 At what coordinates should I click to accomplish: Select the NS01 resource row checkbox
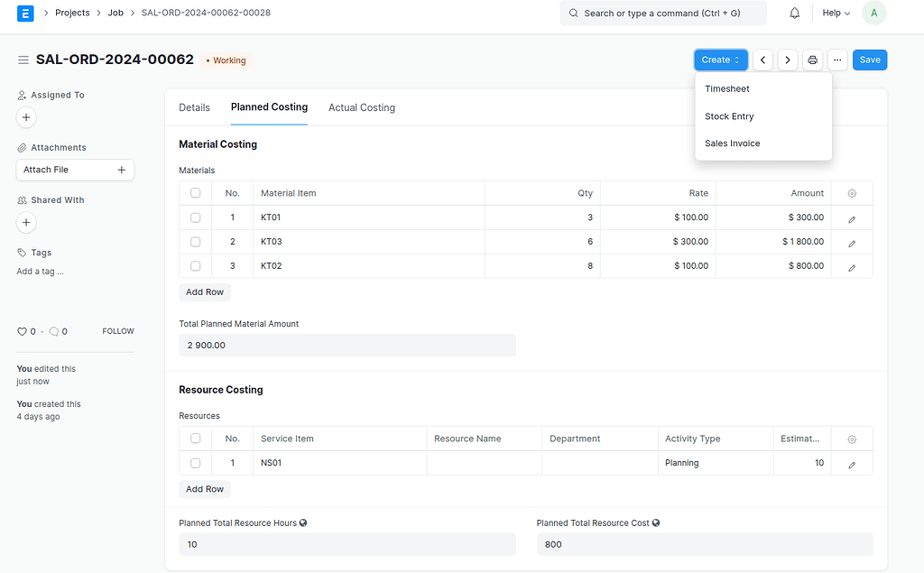(x=195, y=463)
